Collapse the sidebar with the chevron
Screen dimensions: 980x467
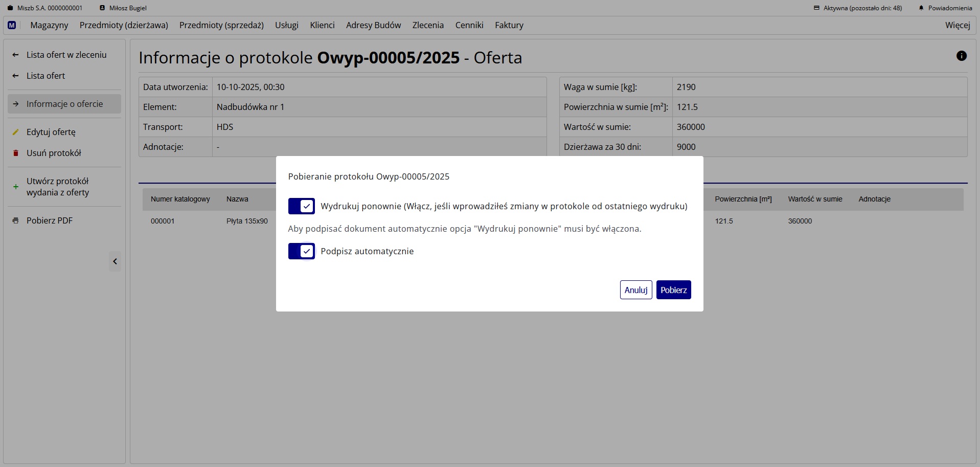point(115,261)
